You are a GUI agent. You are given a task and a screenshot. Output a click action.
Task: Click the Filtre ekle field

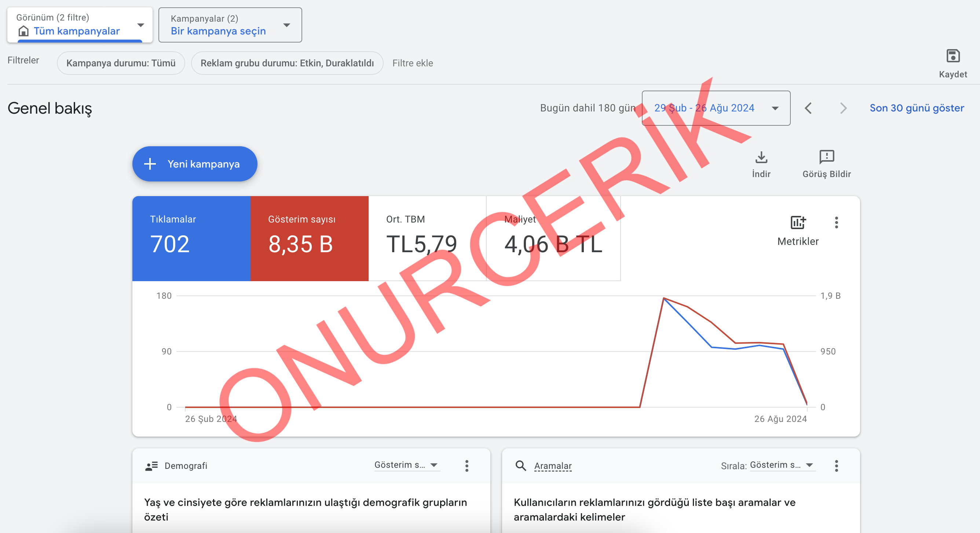pyautogui.click(x=412, y=63)
